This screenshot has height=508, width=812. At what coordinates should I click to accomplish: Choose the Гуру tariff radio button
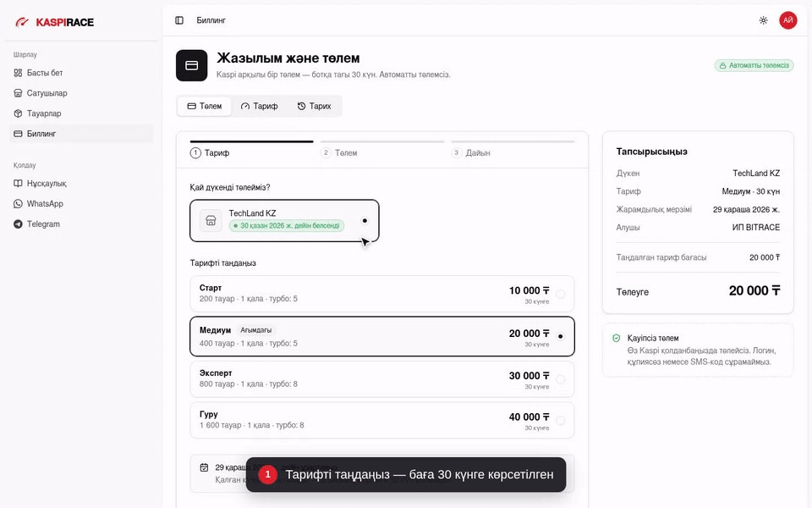point(560,421)
